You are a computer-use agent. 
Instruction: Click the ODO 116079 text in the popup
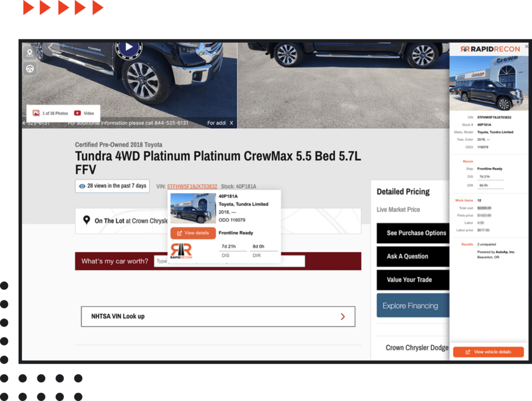pos(232,220)
